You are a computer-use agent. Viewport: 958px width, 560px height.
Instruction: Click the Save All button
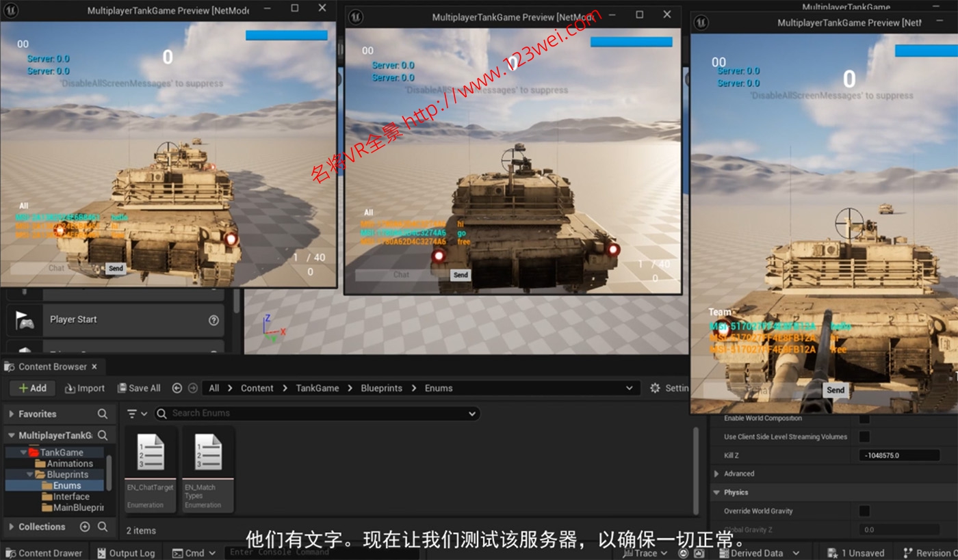click(x=139, y=388)
